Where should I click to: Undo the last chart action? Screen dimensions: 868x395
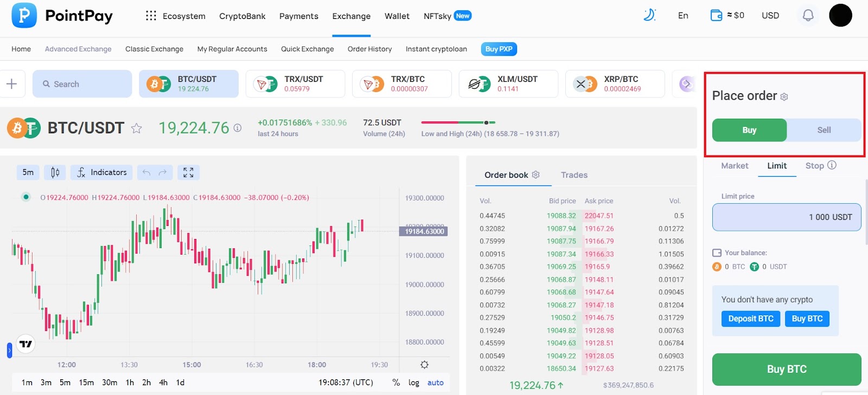click(x=146, y=172)
